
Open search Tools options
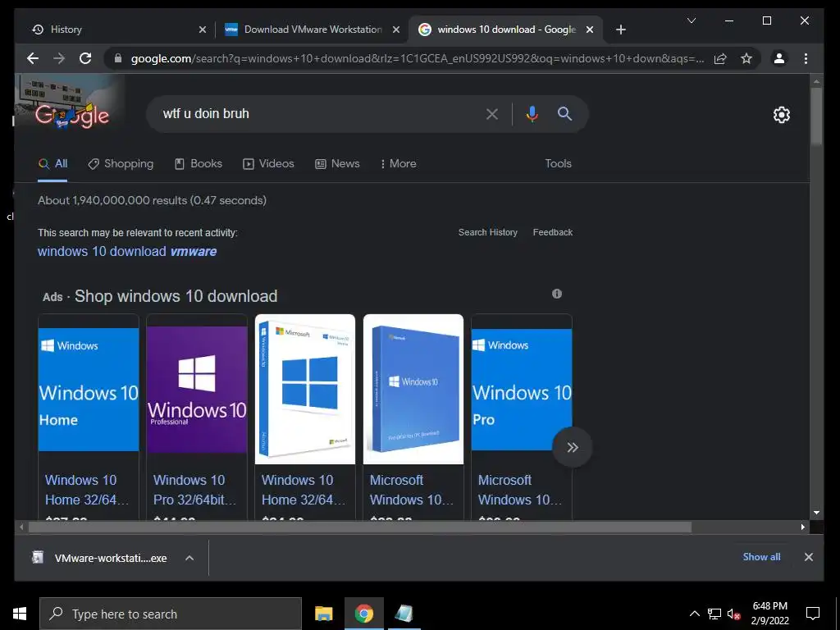click(x=558, y=163)
